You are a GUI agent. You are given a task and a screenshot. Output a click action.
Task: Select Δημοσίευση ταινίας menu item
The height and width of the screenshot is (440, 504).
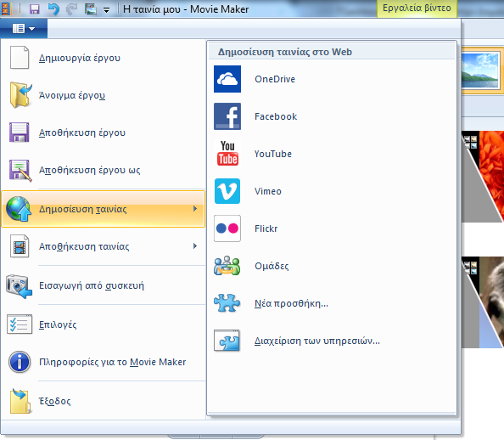click(104, 209)
